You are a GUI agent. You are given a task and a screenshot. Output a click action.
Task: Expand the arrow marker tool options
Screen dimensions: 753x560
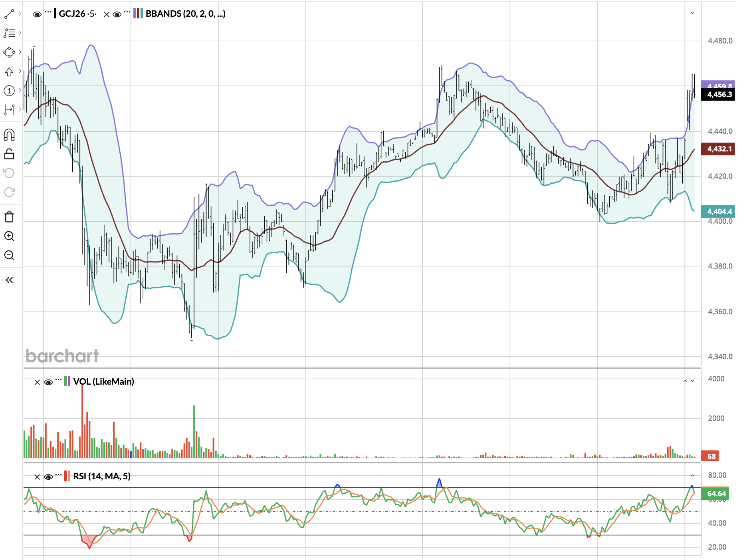tap(20, 71)
